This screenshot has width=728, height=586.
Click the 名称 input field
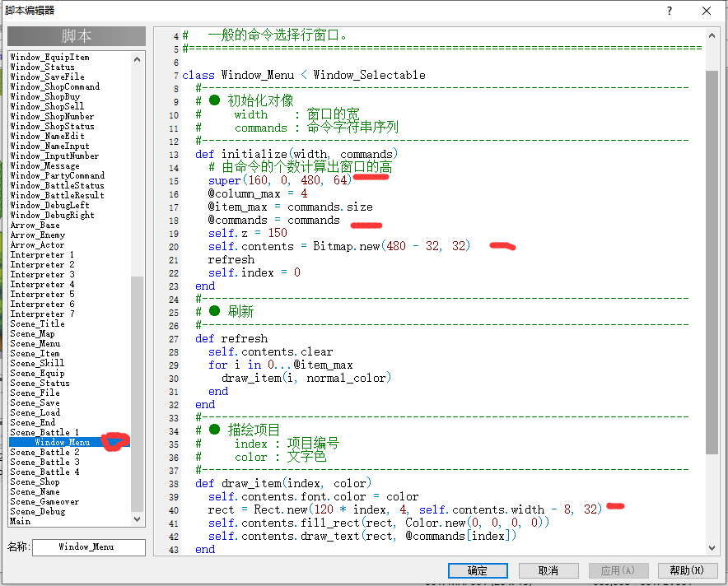[x=89, y=547]
